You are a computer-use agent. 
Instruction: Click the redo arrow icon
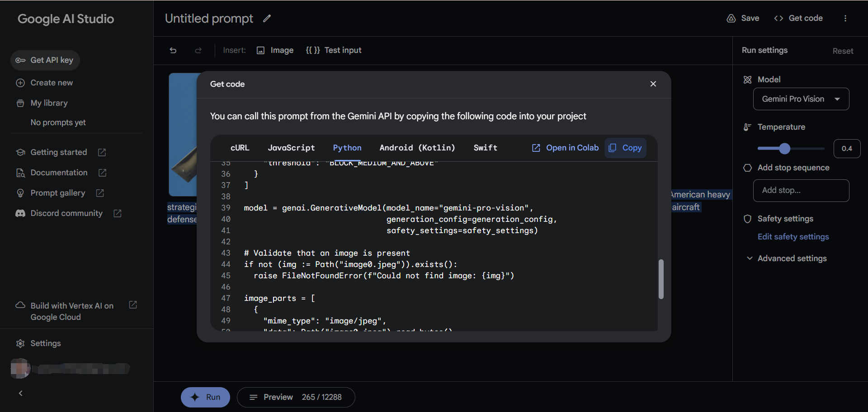[x=198, y=50]
